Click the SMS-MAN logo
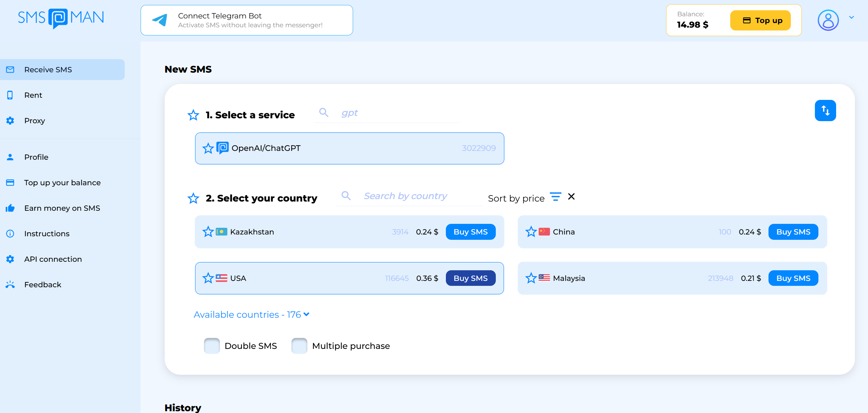868x413 pixels. point(61,18)
